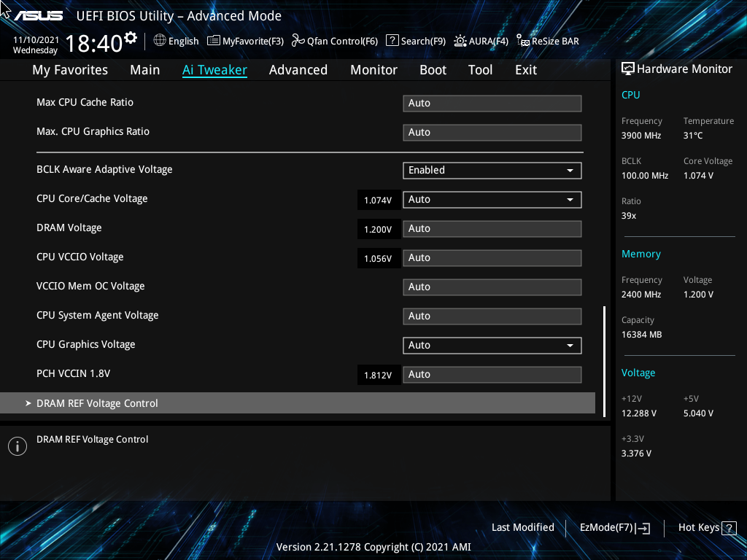Open BCLK Aware Adaptive Voltage dropdown

coord(492,171)
